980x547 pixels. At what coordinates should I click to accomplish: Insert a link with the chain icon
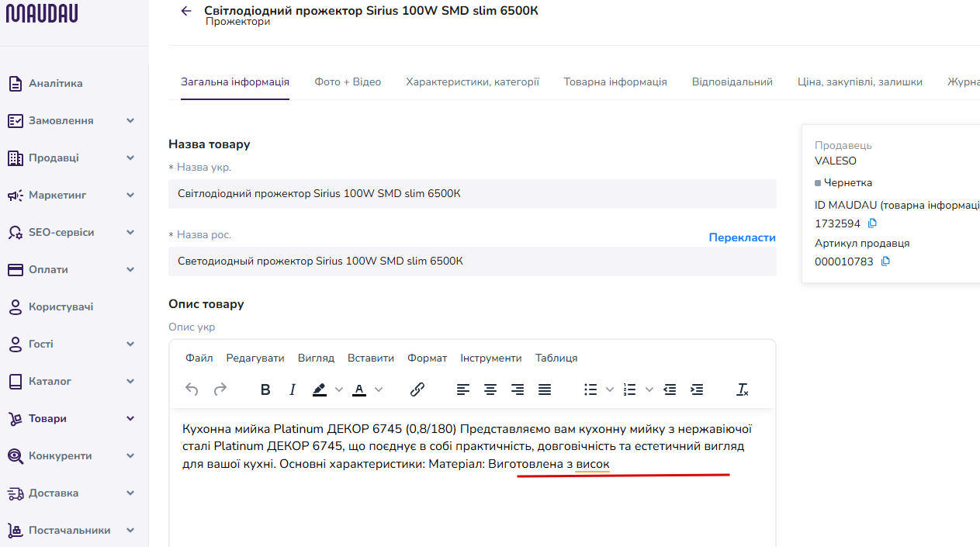(417, 389)
